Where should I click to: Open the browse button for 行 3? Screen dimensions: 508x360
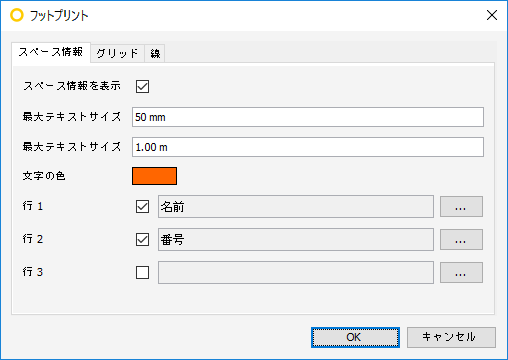tap(461, 273)
